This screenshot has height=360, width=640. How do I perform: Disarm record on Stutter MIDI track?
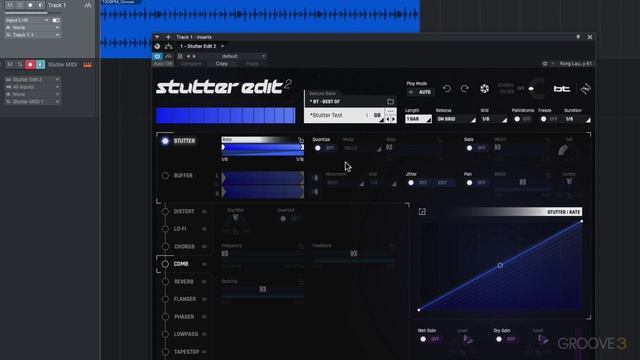[x=30, y=64]
